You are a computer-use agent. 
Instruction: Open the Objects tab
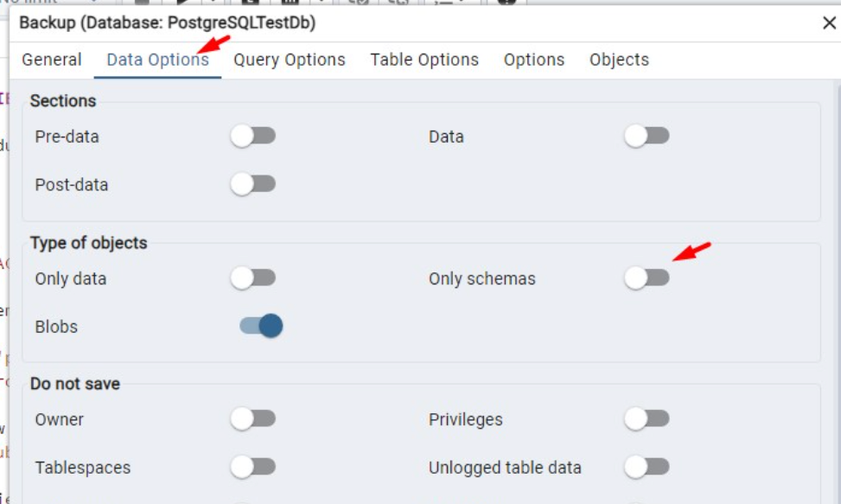(x=618, y=60)
